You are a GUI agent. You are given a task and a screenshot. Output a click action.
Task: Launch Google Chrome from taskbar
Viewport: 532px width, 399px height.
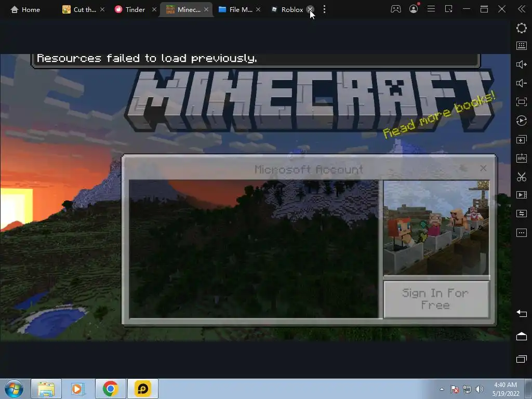click(x=110, y=389)
